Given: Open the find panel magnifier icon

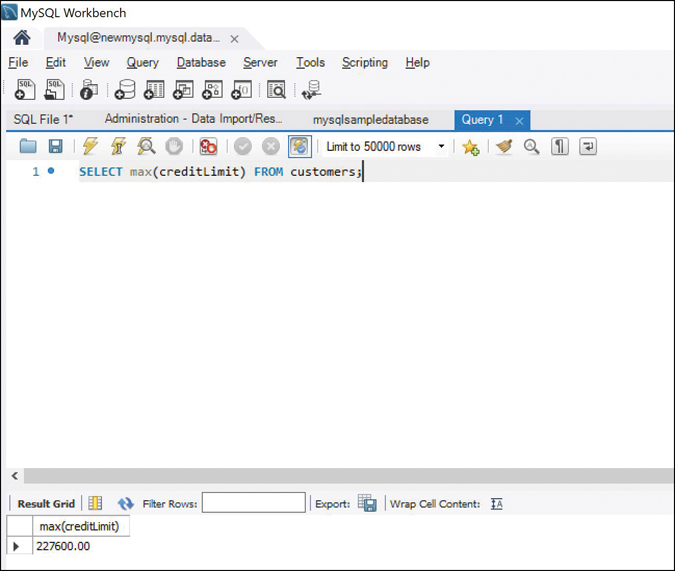Looking at the screenshot, I should click(x=532, y=146).
